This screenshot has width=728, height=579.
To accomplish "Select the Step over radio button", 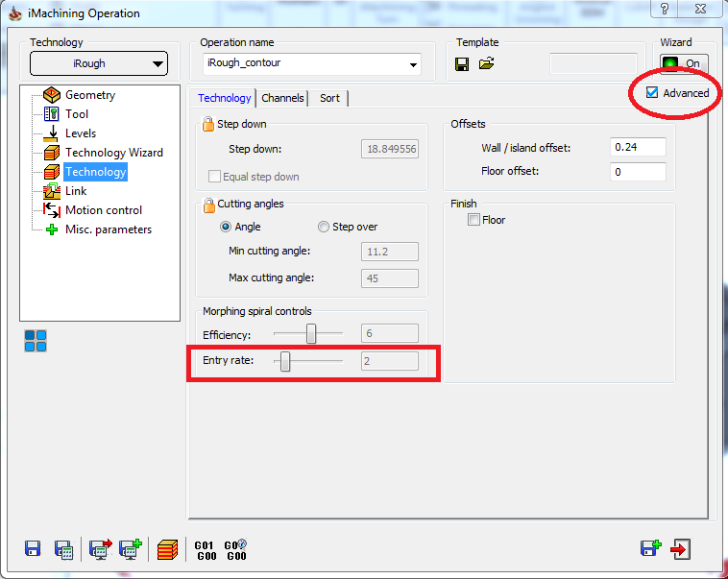I will tap(323, 227).
